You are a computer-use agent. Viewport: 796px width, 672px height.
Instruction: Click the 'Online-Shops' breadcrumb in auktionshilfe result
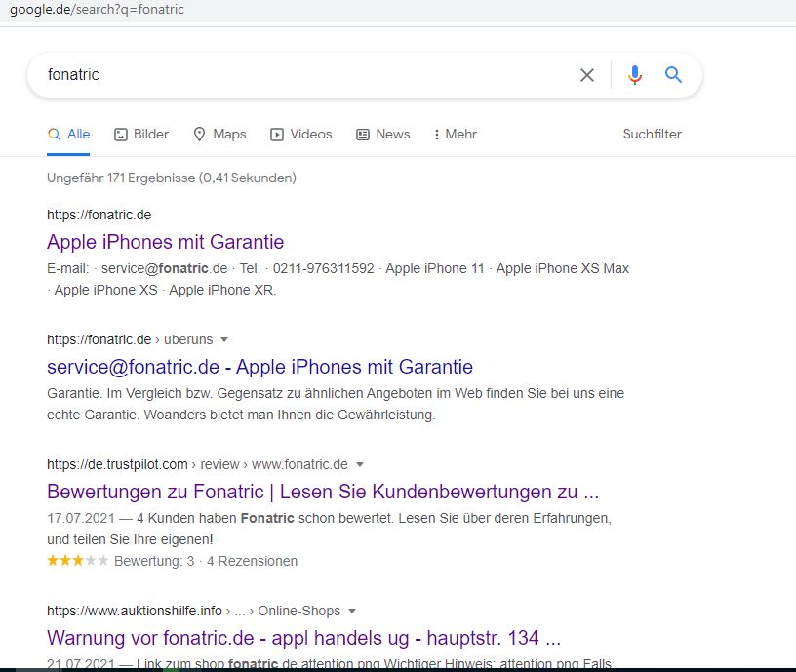click(x=299, y=611)
